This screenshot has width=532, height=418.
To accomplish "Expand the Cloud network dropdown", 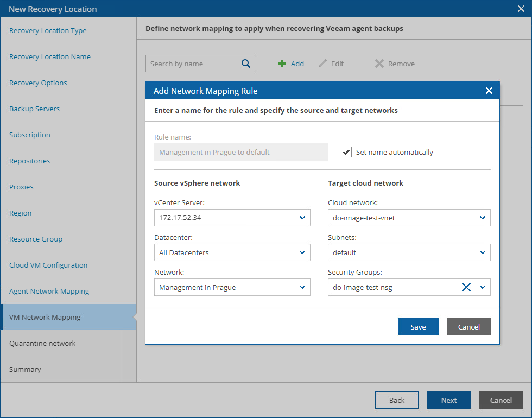I will tap(483, 218).
